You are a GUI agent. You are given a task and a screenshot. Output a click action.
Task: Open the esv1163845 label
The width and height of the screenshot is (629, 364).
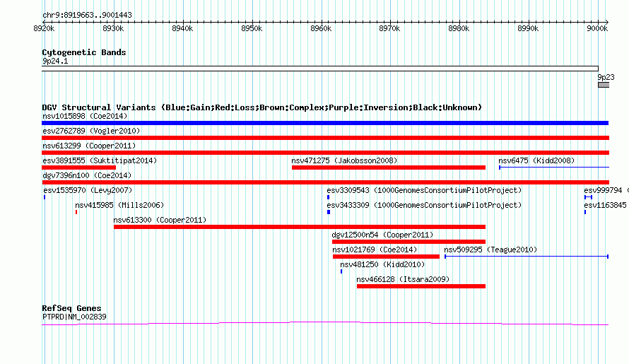pyautogui.click(x=605, y=205)
